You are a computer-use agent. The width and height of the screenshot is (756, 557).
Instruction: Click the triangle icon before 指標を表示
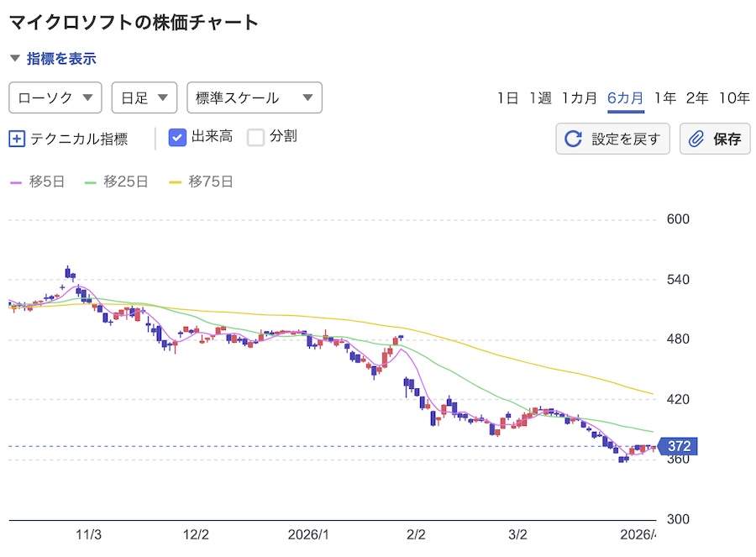coord(14,59)
